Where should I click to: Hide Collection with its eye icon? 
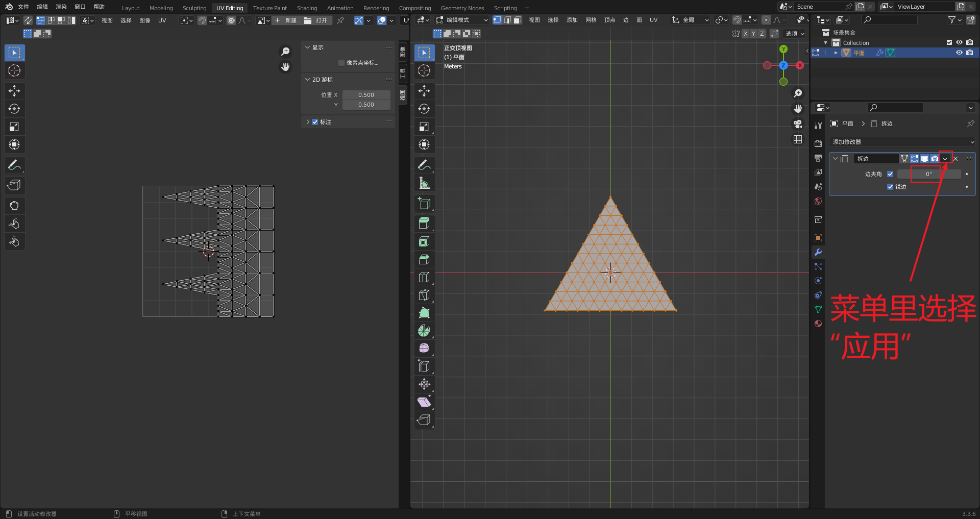[959, 43]
